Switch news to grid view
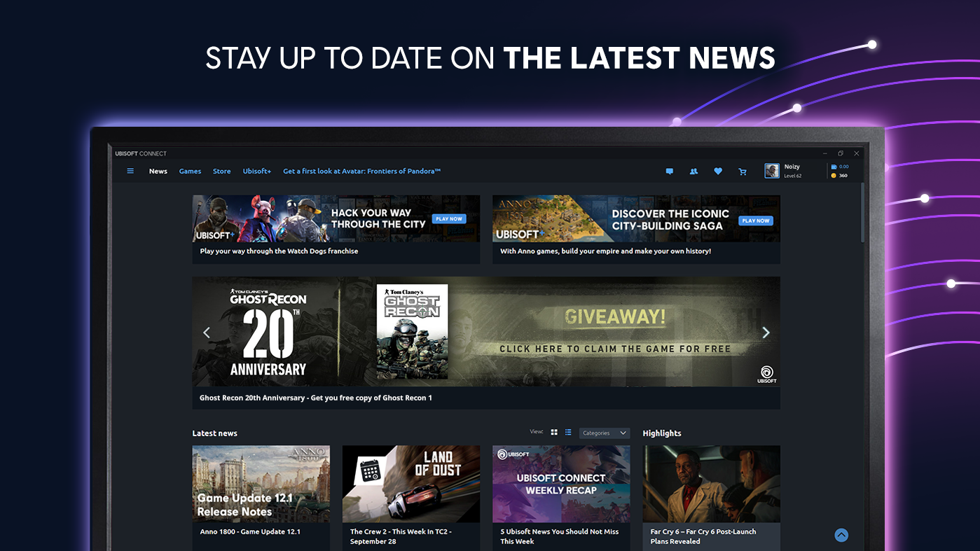This screenshot has height=551, width=980. tap(554, 432)
